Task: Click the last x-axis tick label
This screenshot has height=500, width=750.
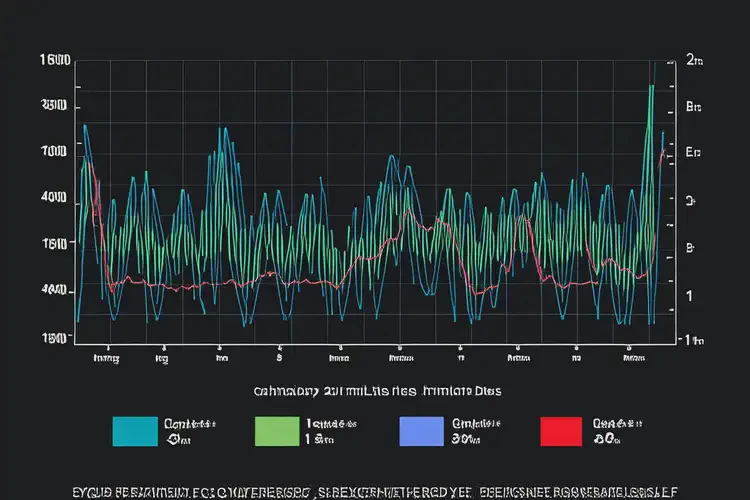Action: point(634,356)
